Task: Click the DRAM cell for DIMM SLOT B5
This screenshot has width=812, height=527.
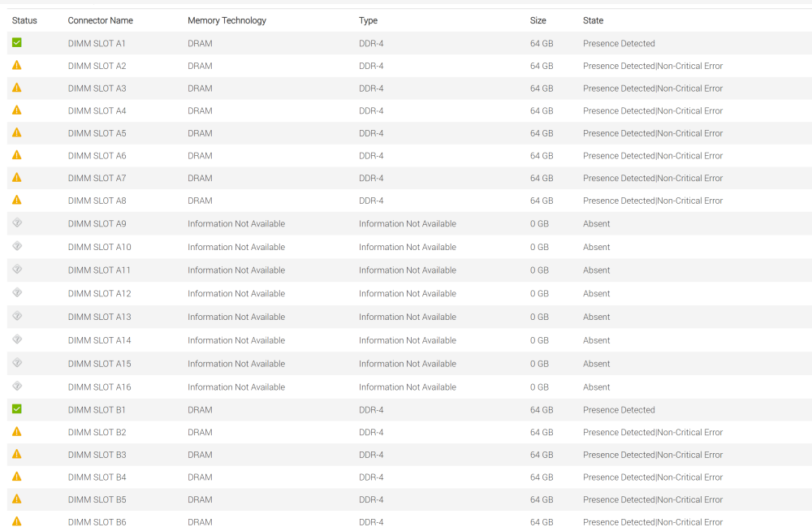Action: 200,499
